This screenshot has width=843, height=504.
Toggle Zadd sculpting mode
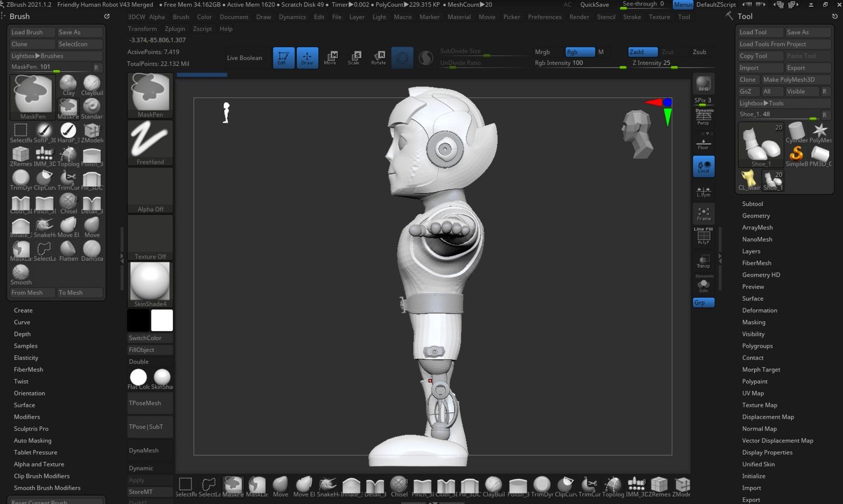pos(643,52)
